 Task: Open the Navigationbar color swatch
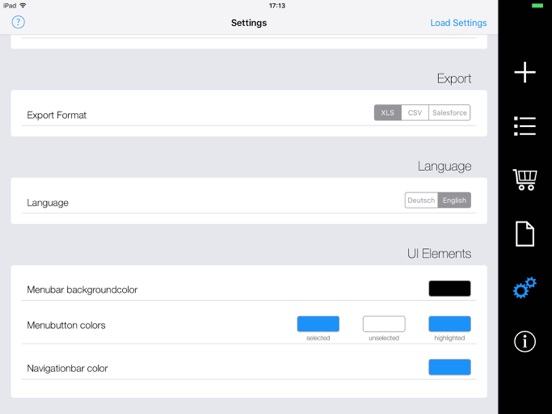click(x=450, y=367)
